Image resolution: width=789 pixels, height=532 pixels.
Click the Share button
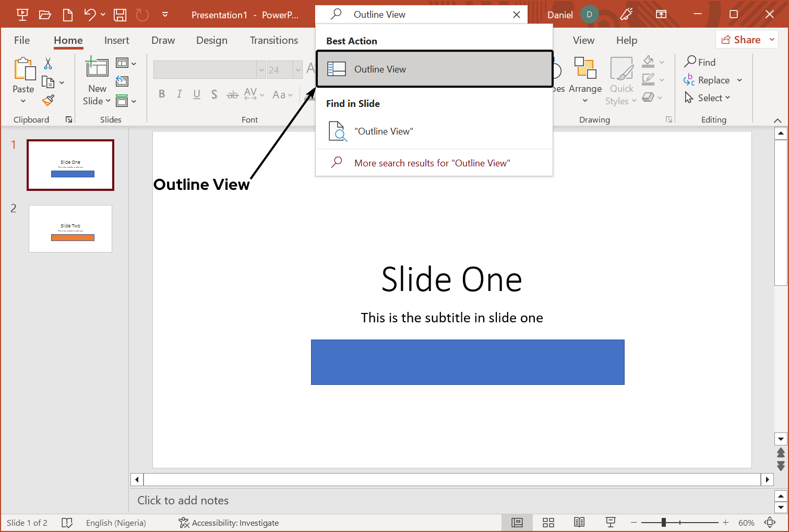pos(747,40)
